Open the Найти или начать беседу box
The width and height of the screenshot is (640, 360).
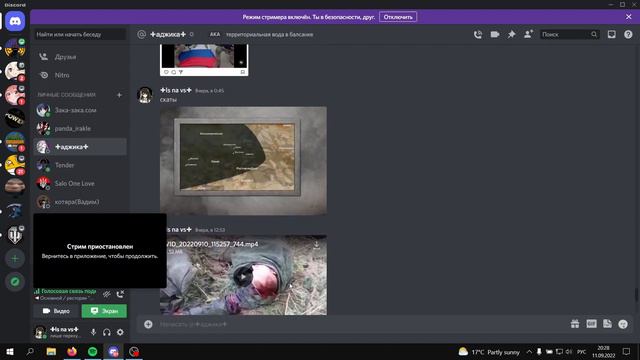pos(80,35)
